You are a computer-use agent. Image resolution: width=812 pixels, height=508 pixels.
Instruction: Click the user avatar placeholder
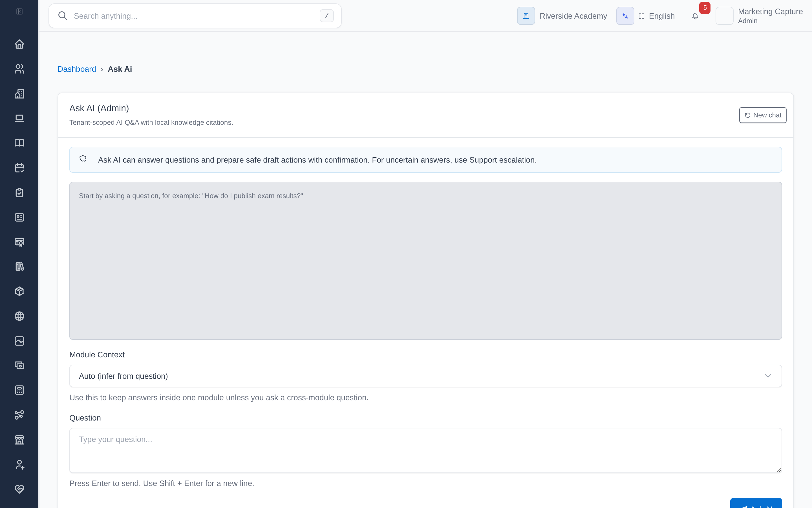click(724, 16)
